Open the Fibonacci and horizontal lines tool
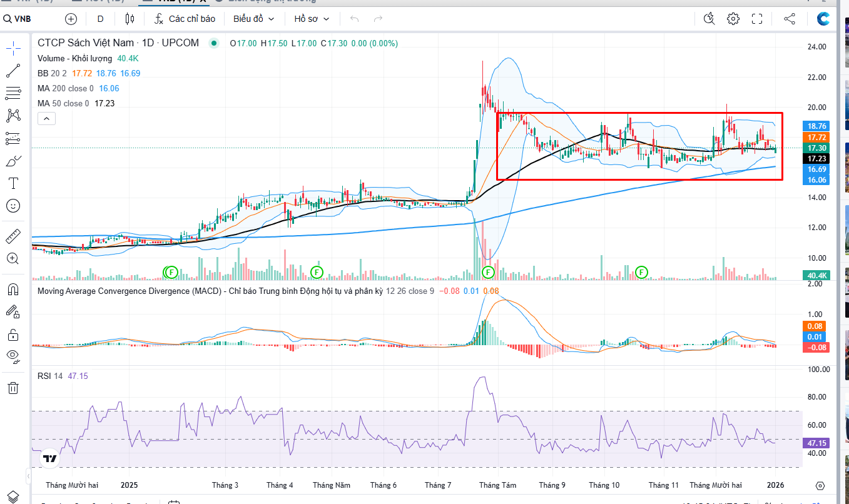This screenshot has width=849, height=504. [13, 94]
